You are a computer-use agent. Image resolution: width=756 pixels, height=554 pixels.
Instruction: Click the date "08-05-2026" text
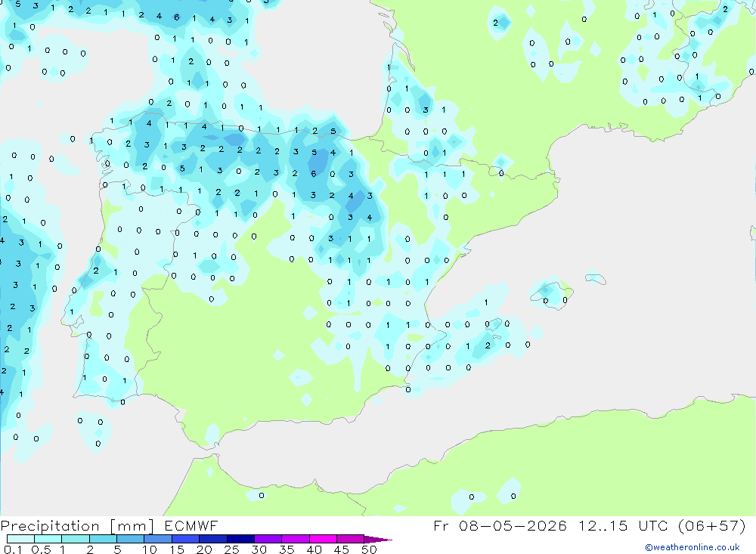click(x=513, y=525)
